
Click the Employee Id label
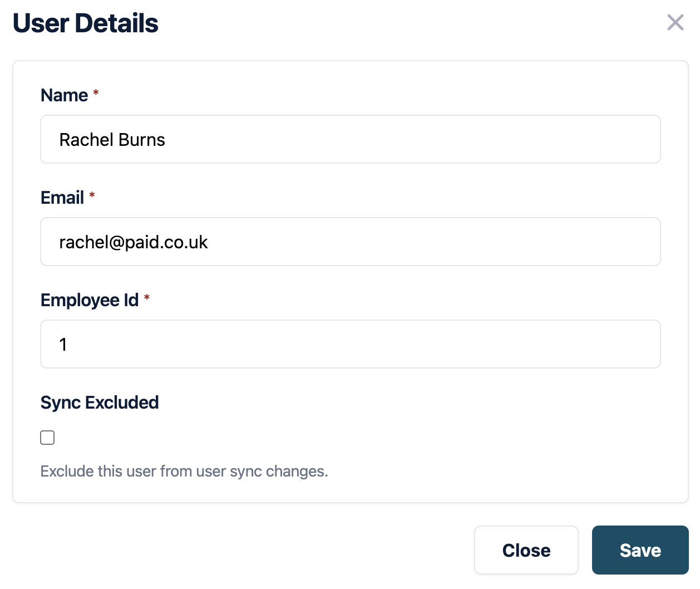89,300
